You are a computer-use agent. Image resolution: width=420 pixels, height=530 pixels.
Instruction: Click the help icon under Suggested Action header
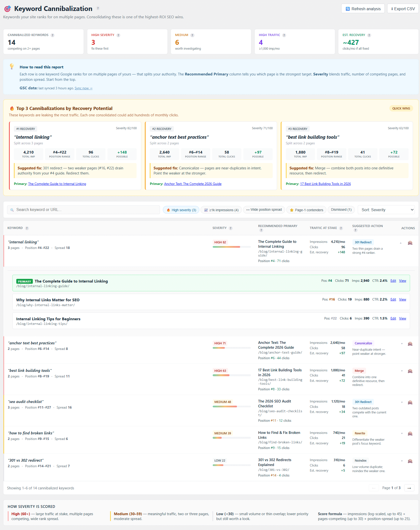tap(355, 230)
